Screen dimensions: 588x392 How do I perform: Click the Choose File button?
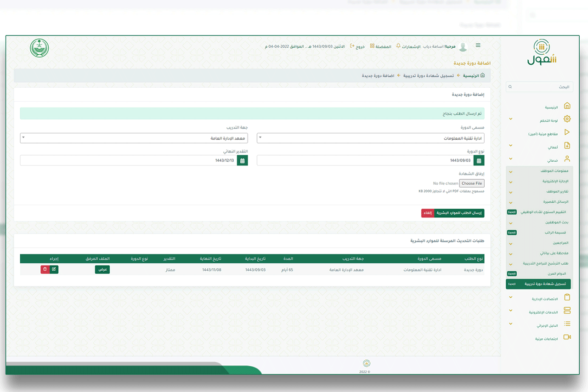472,183
